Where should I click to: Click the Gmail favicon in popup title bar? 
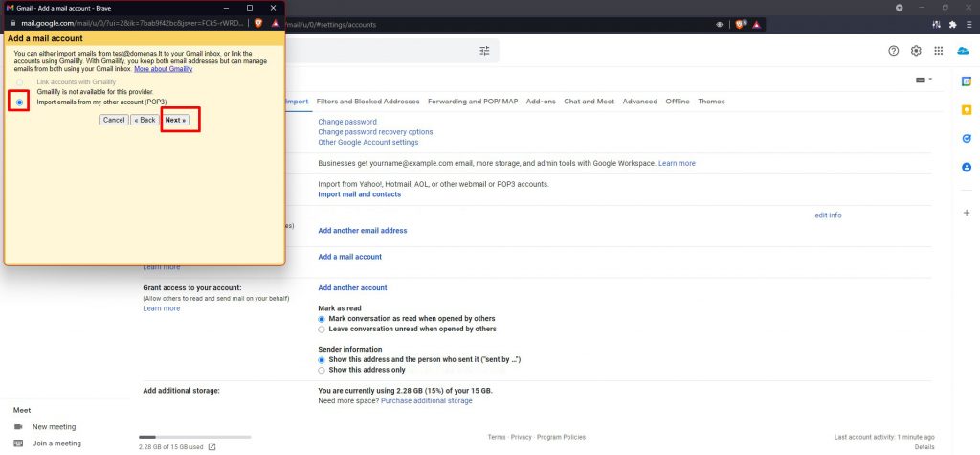10,8
